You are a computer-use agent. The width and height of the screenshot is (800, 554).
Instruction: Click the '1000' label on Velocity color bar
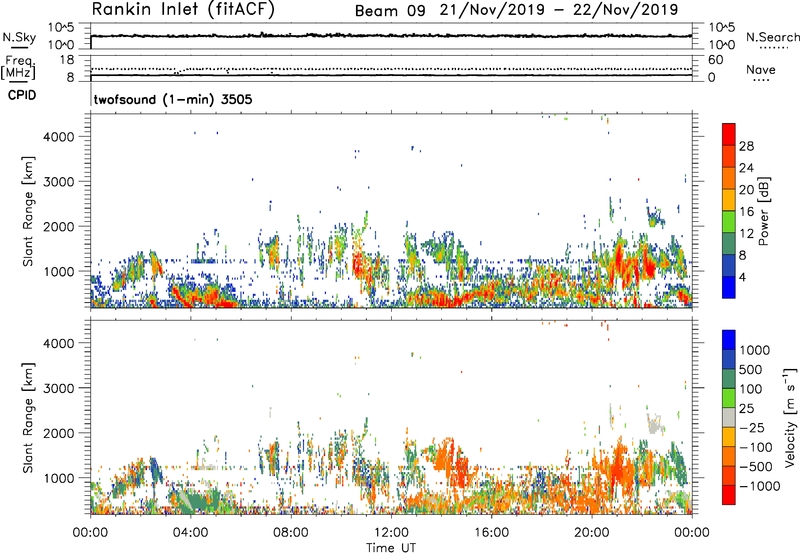(x=754, y=350)
